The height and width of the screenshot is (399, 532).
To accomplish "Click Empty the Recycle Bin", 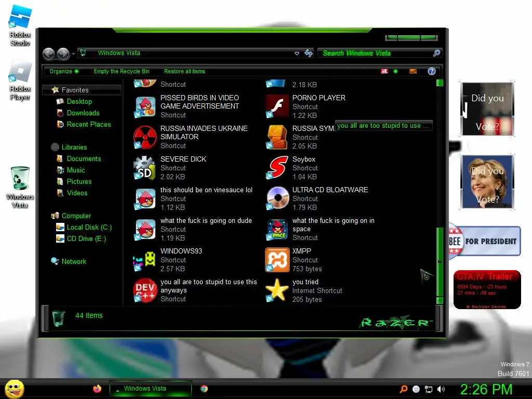I will point(122,71).
